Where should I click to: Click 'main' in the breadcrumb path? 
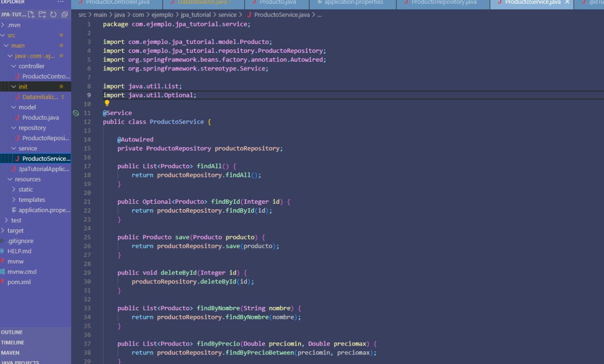(x=100, y=15)
